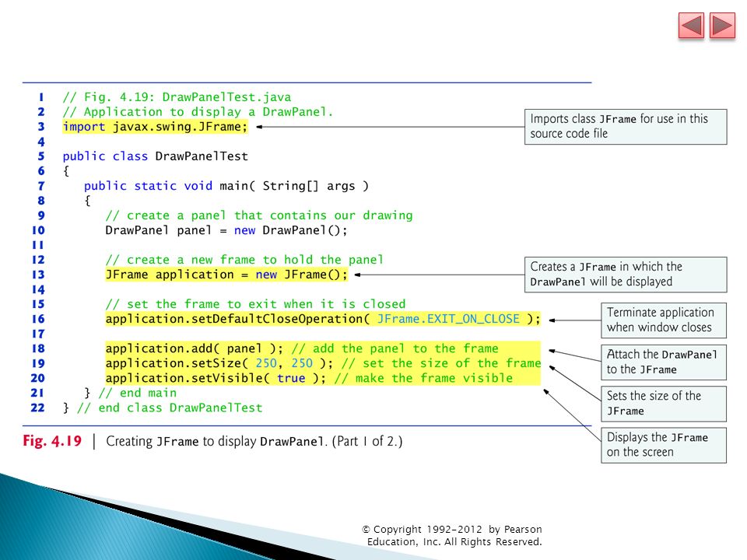Click line number 3

(x=41, y=127)
